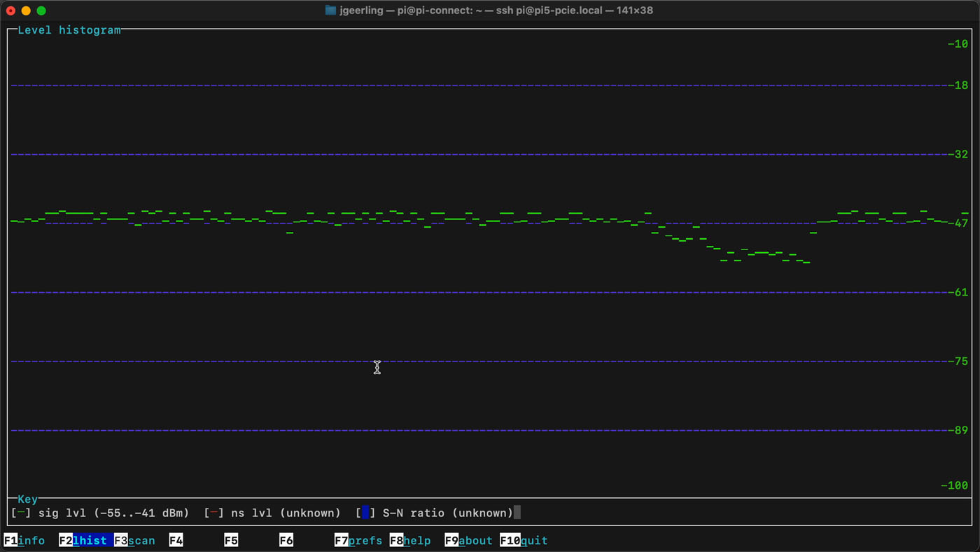This screenshot has width=980, height=552.
Task: Click the green sig lvl key marker
Action: pyautogui.click(x=20, y=513)
